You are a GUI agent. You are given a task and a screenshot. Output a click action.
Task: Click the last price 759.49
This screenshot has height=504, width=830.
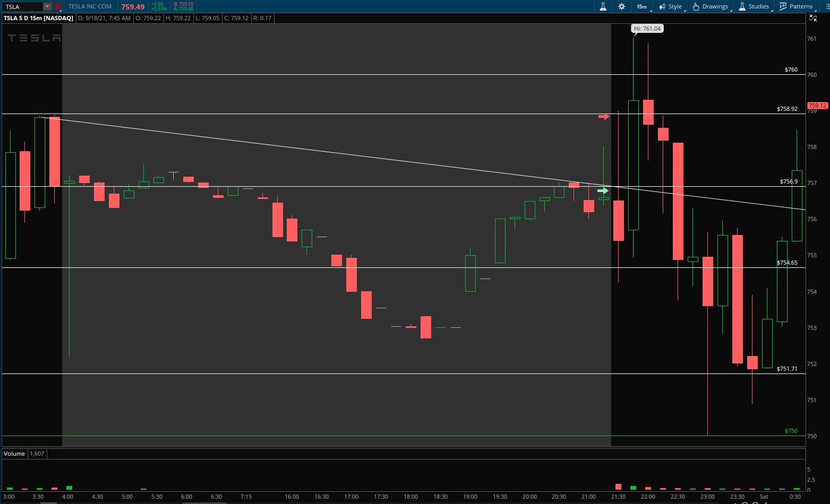tap(133, 7)
